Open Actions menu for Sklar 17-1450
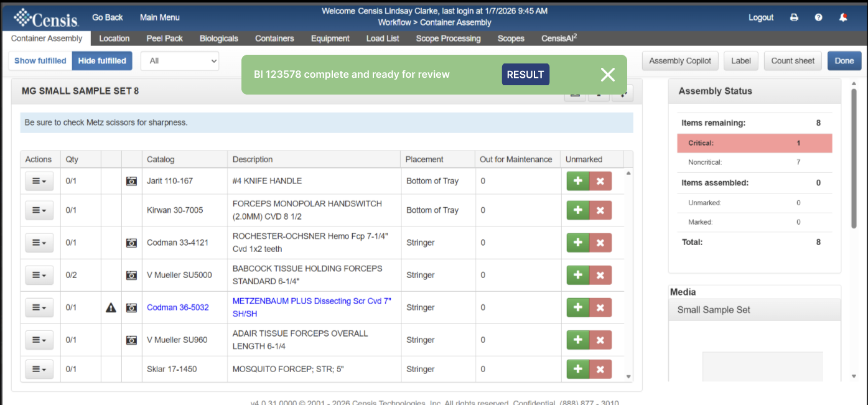This screenshot has height=405, width=868. pyautogui.click(x=39, y=369)
